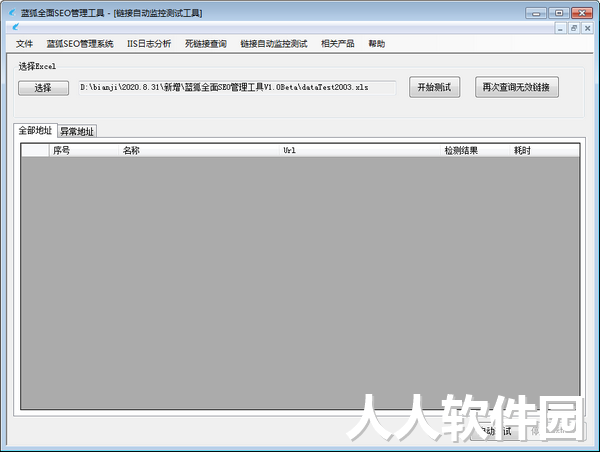Image resolution: width=600 pixels, height=452 pixels.
Task: Close the inner child window
Action: coord(587,28)
